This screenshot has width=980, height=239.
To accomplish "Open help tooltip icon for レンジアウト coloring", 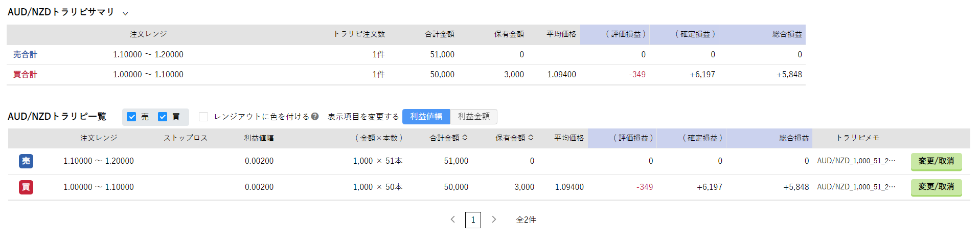I will click(315, 117).
